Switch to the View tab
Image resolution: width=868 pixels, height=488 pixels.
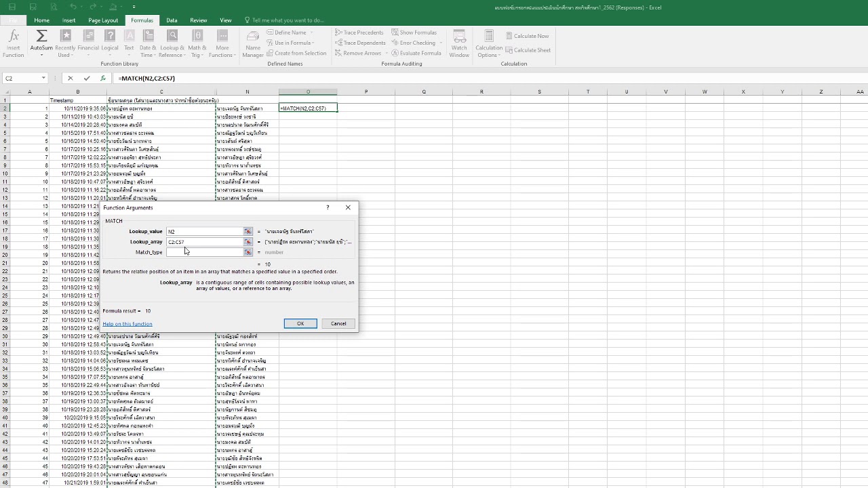pos(226,20)
